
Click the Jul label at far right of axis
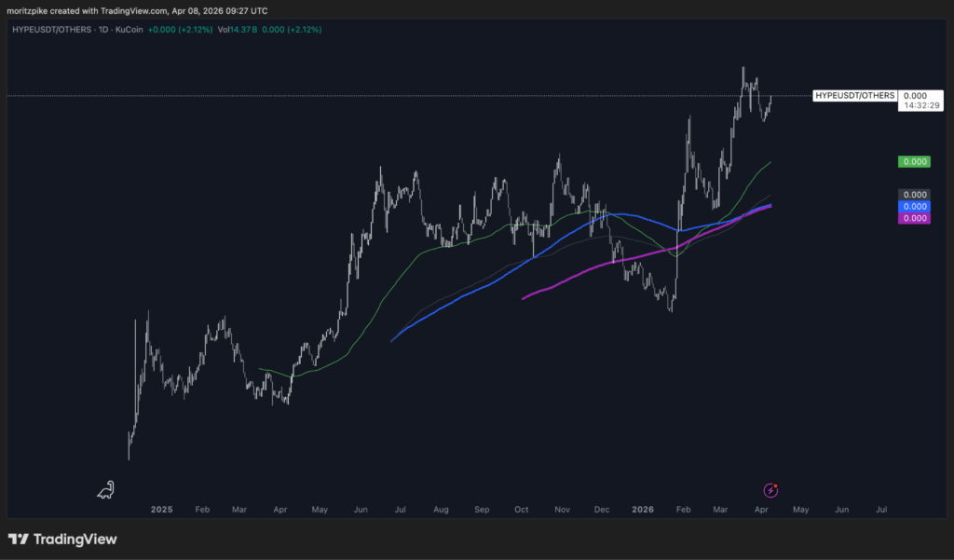881,510
